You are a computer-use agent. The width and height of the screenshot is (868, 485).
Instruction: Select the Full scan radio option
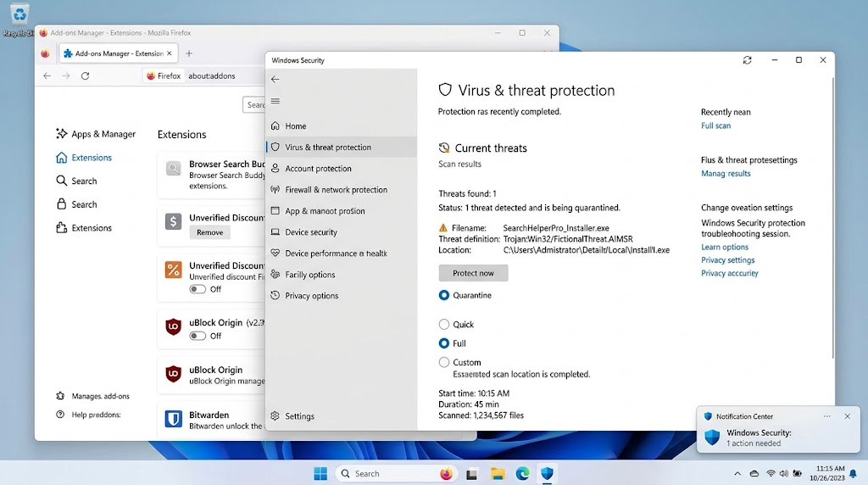tap(444, 343)
